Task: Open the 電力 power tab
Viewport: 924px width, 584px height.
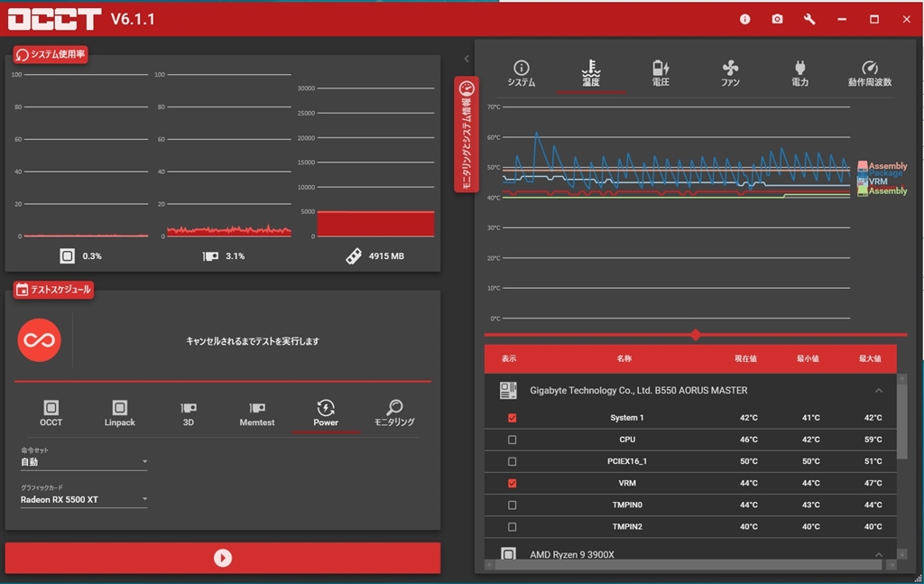Action: 799,74
